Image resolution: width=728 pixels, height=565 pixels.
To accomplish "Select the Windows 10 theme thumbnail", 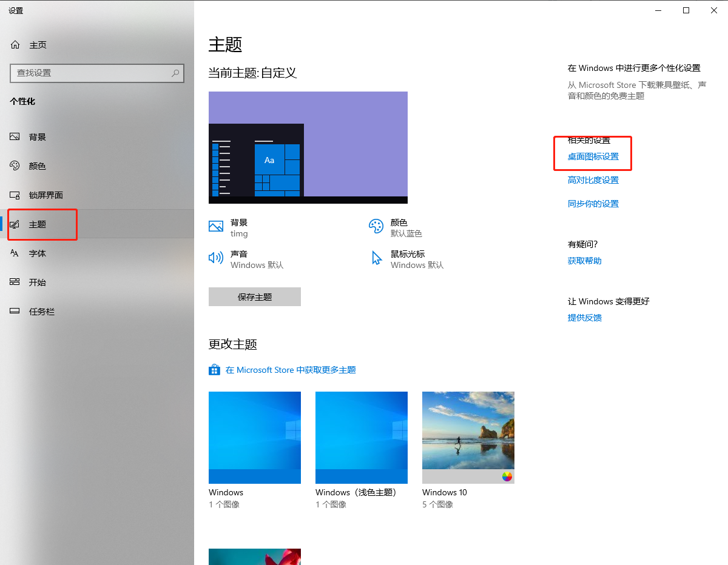I will point(468,437).
